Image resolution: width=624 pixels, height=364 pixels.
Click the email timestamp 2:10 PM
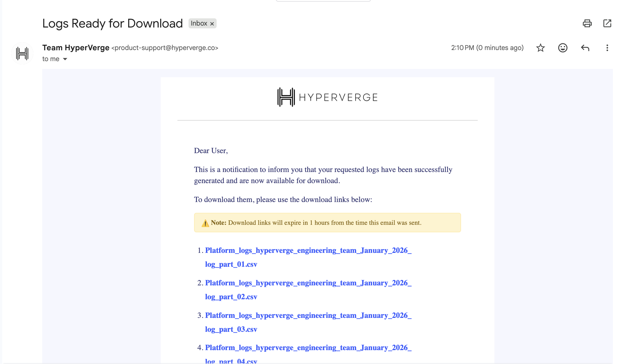coord(462,48)
